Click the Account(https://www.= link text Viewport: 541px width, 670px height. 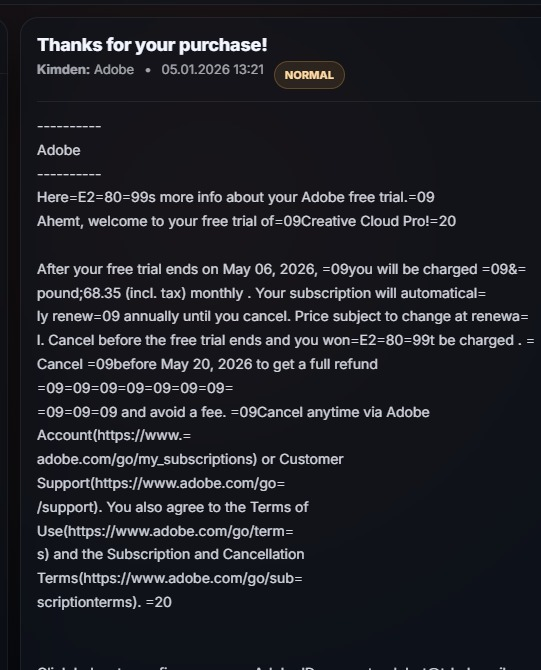(114, 435)
